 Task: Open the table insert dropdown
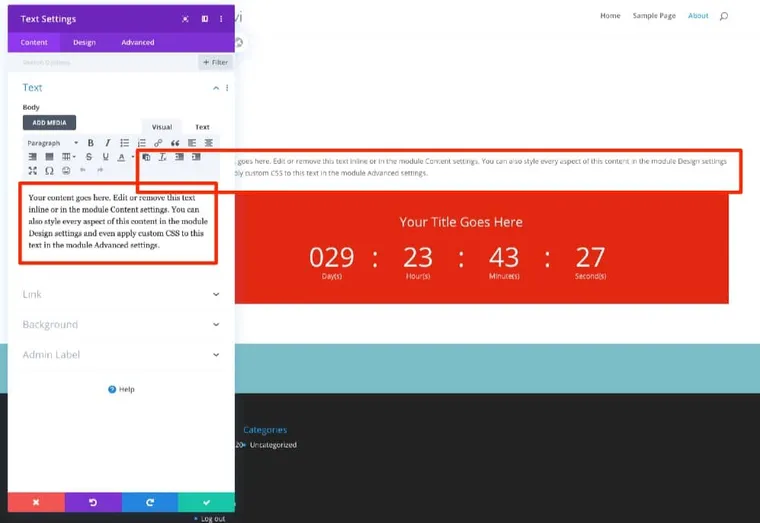click(68, 157)
